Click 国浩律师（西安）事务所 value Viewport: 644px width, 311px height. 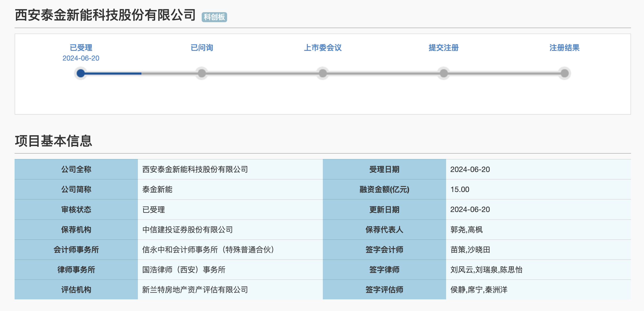click(184, 269)
